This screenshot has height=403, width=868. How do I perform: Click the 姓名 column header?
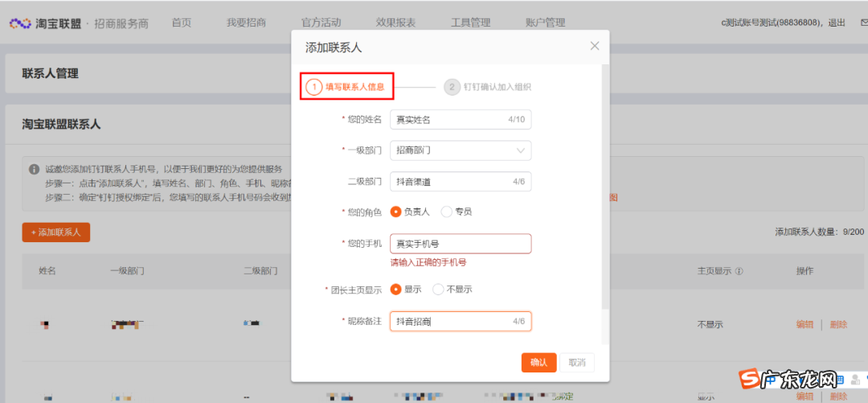coord(47,271)
